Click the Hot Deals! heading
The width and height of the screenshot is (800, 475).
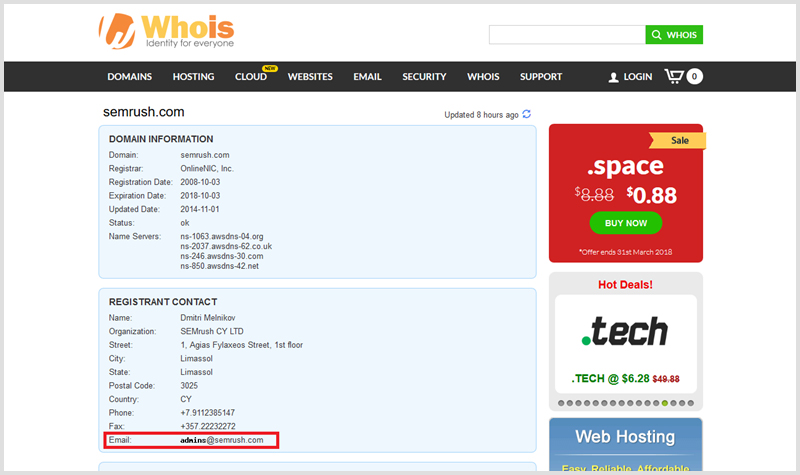[625, 285]
